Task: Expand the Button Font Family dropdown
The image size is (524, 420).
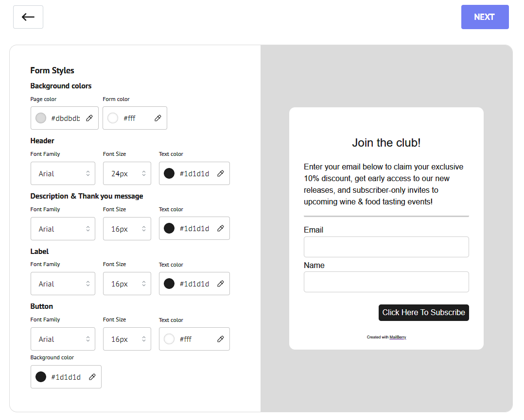Action: click(63, 339)
